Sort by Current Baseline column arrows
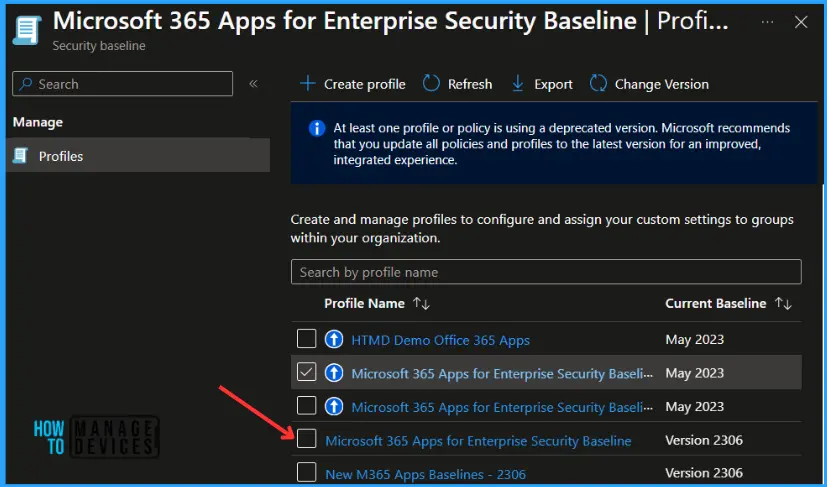 [x=783, y=303]
